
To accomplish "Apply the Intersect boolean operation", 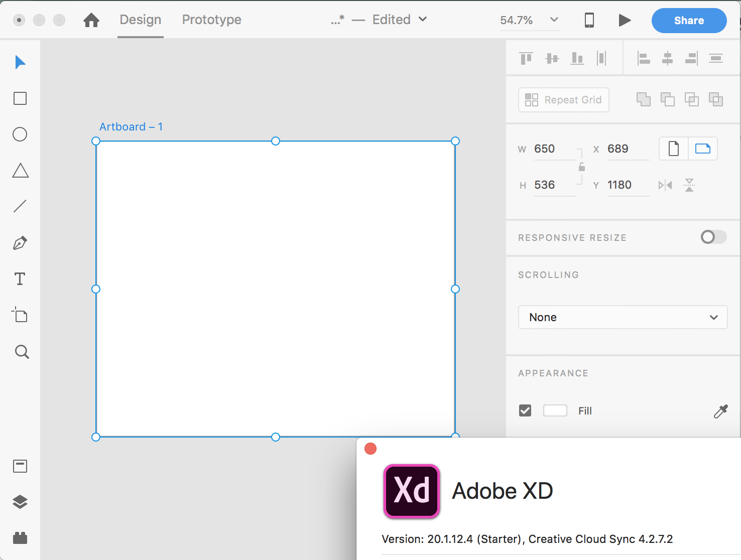I will [692, 99].
